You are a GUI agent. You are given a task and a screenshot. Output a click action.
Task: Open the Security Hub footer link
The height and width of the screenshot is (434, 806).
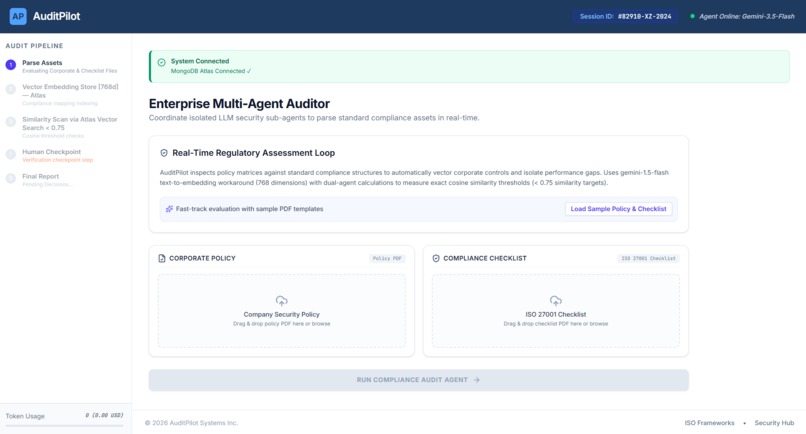(x=774, y=423)
